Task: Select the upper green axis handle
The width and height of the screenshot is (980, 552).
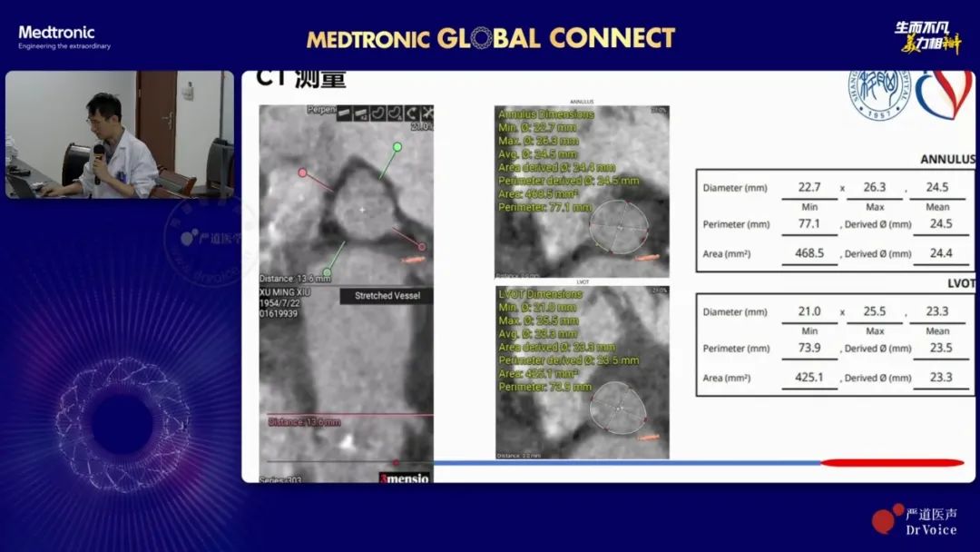Action: pos(397,146)
